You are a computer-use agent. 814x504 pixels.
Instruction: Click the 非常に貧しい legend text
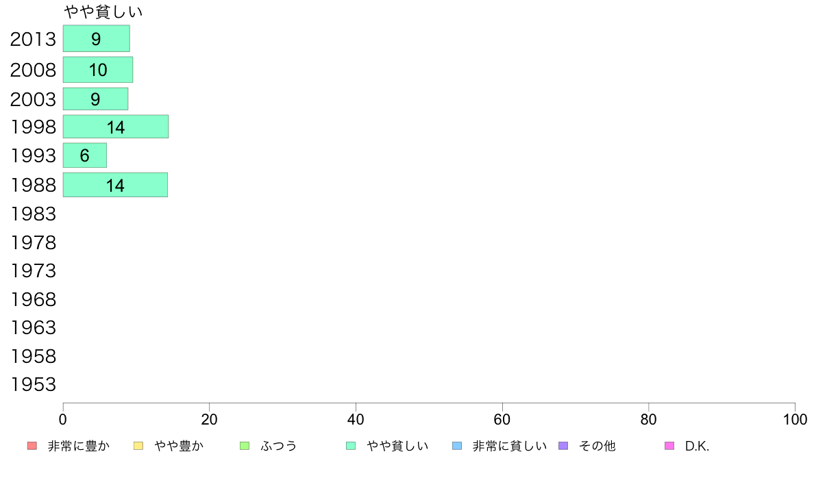pos(510,446)
